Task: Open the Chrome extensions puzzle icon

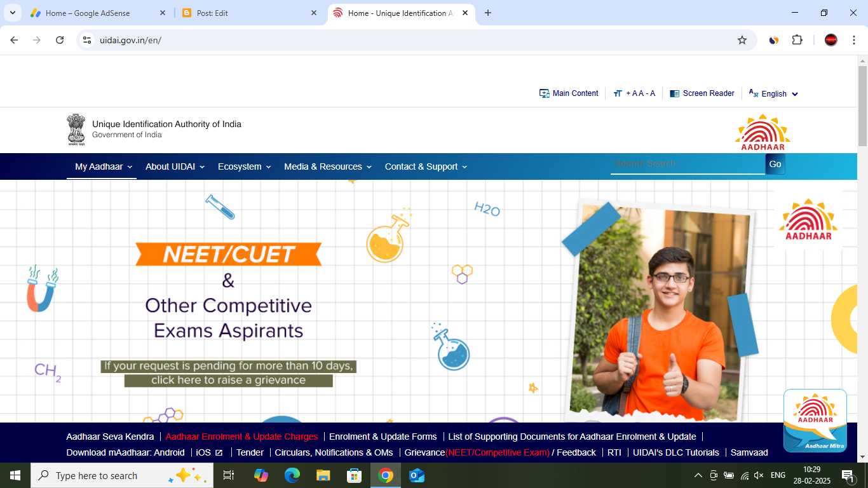Action: pyautogui.click(x=797, y=40)
